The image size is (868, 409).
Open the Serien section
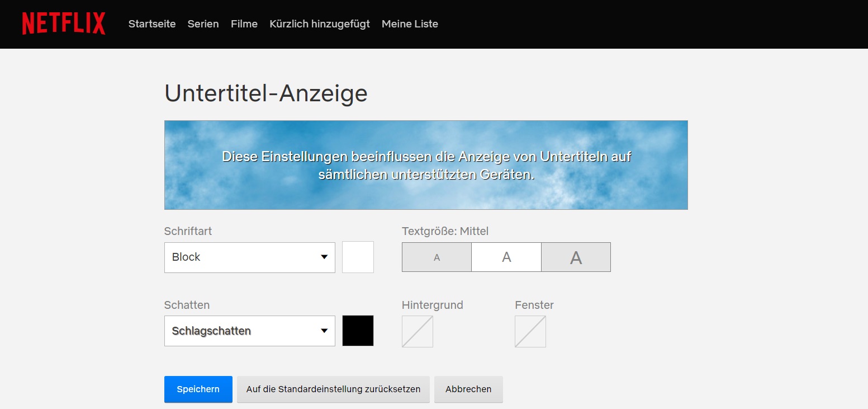point(203,24)
